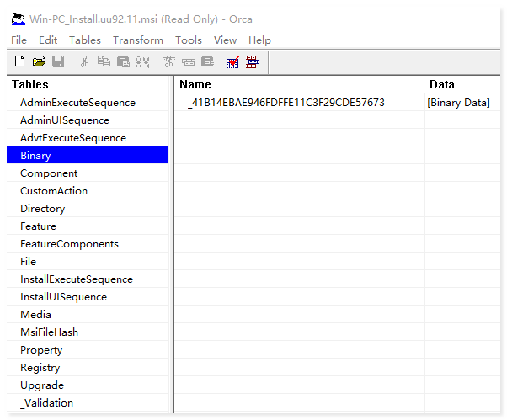Open the Tools menu
Image resolution: width=507 pixels, height=420 pixels.
point(189,40)
